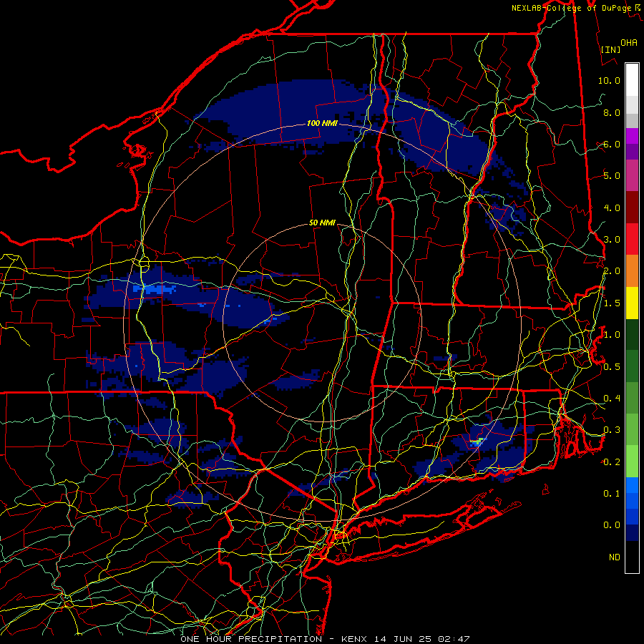The image size is (644, 644).
Task: Click the 8.0 legend value
Action: click(x=612, y=112)
